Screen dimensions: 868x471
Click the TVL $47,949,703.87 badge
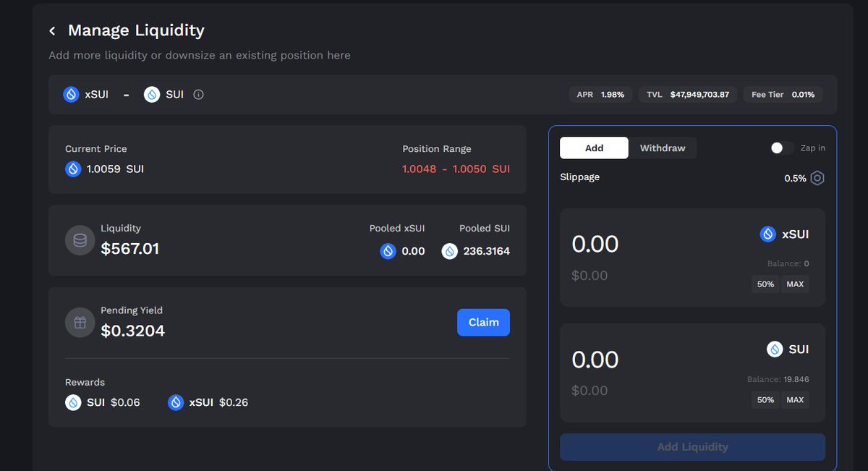click(688, 95)
